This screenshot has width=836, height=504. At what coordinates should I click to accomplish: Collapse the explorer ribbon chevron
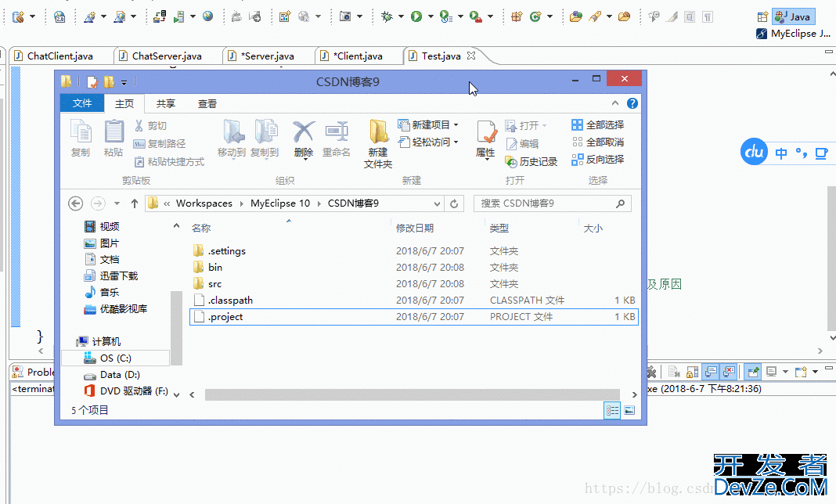pyautogui.click(x=614, y=103)
